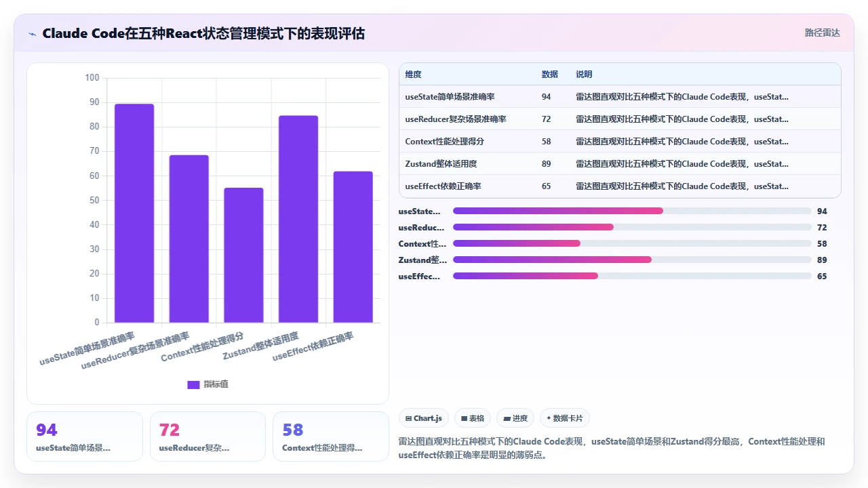Click the 说明 column header
Screen dimensions: 868x488
[x=584, y=75]
